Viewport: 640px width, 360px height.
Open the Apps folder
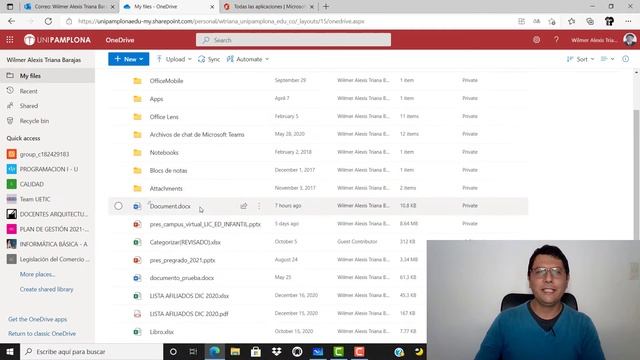click(156, 99)
